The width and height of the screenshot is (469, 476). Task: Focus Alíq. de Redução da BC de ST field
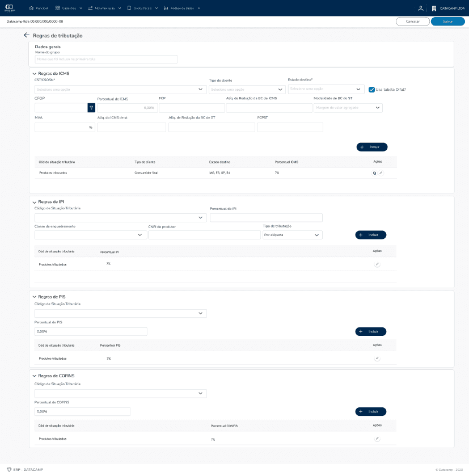(212, 128)
